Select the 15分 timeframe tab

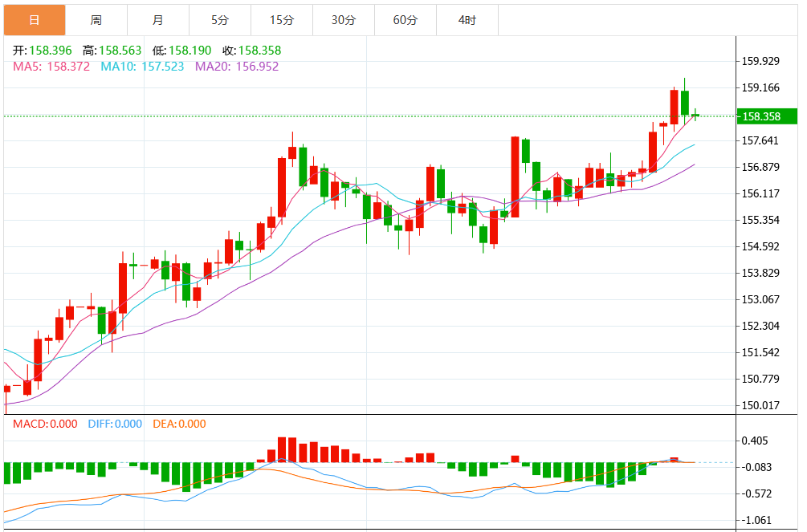[x=281, y=20]
